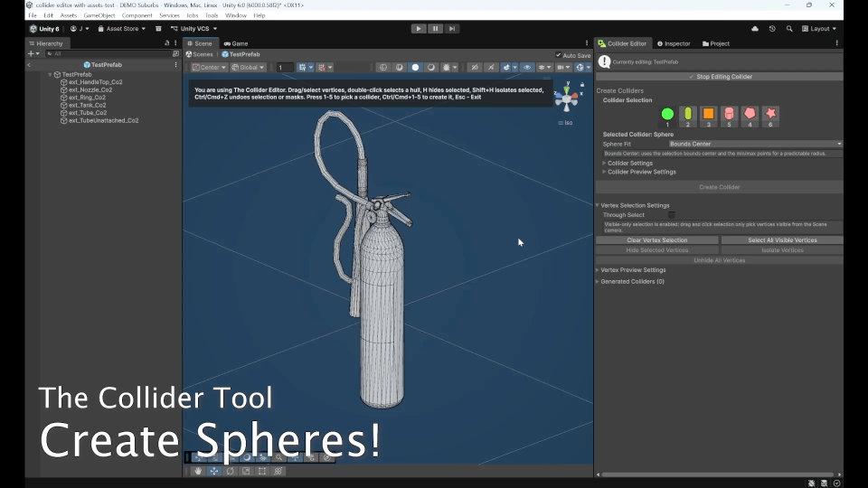This screenshot has height=488, width=868.
Task: Click the Pause button in toolbar
Action: click(x=435, y=29)
